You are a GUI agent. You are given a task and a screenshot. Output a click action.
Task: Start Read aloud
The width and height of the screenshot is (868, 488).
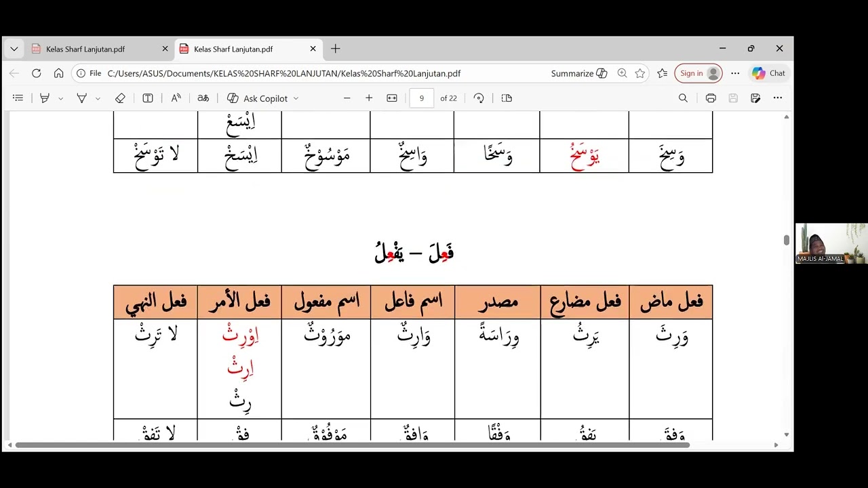[176, 98]
